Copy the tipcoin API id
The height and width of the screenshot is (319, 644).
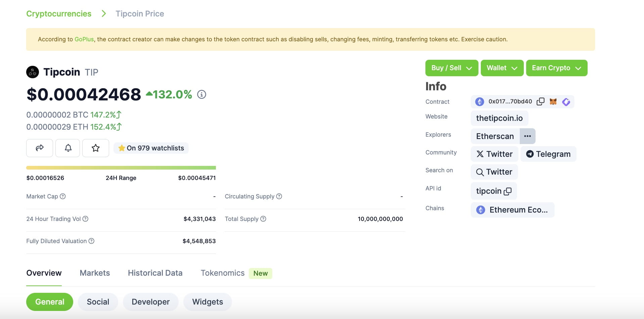[x=508, y=191]
